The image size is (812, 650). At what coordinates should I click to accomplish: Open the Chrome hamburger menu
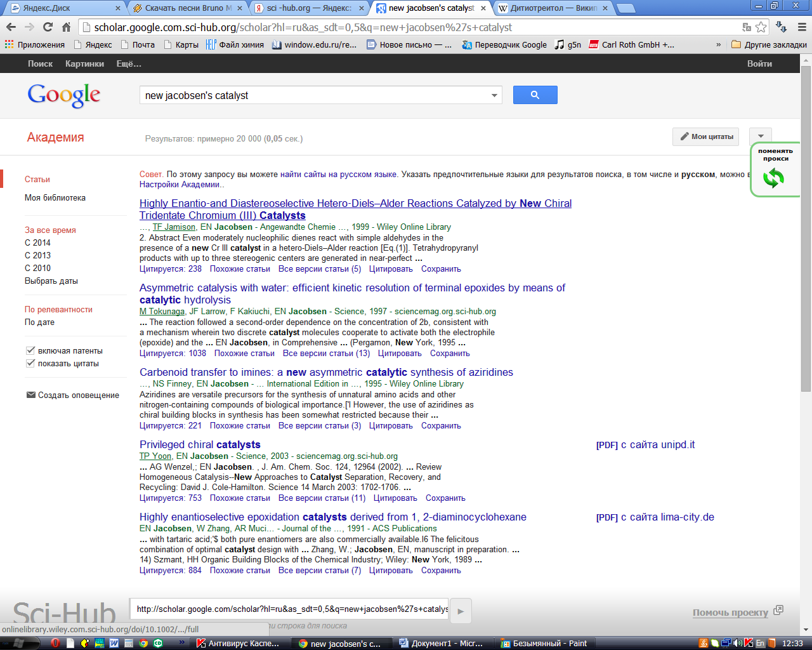pos(802,27)
